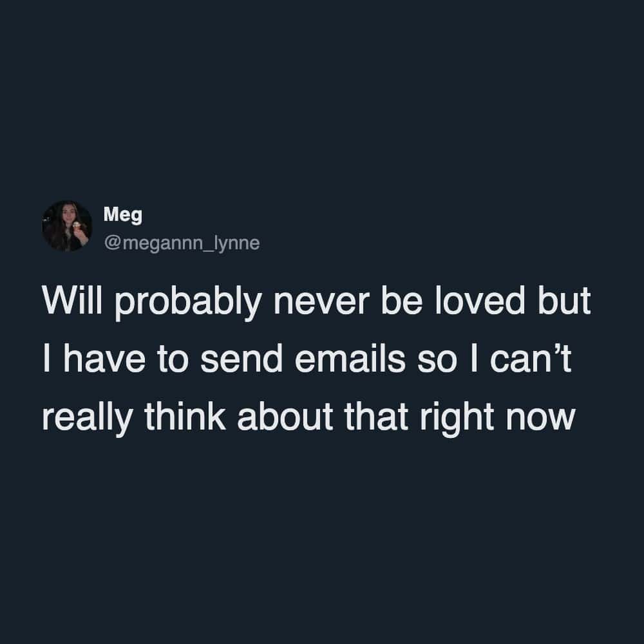Select the word 'emails' in the tweet
The image size is (644, 644).
click(350, 359)
